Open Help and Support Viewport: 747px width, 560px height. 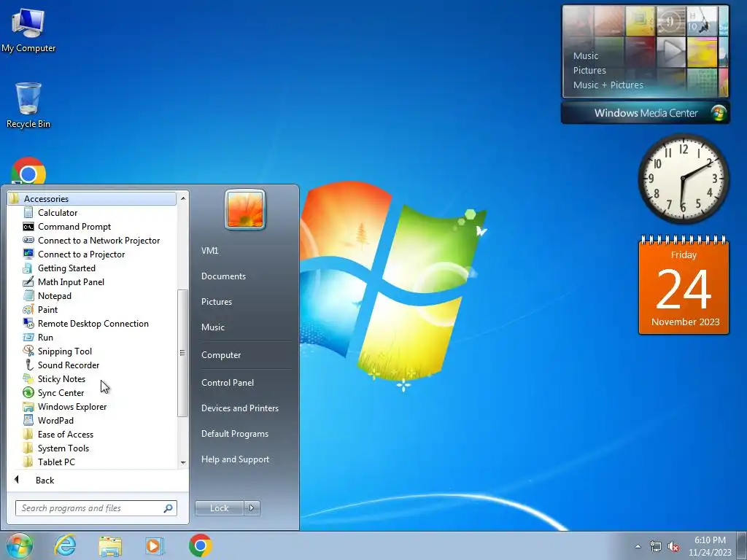tap(235, 459)
